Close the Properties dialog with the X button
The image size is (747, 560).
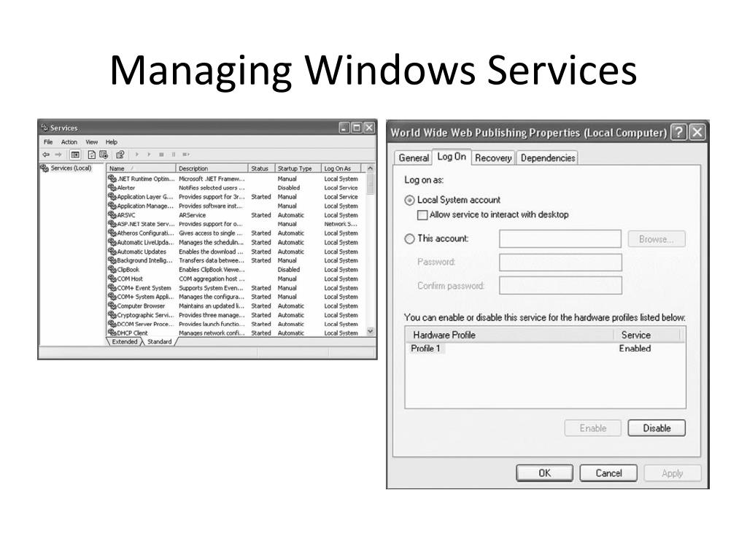coord(697,132)
